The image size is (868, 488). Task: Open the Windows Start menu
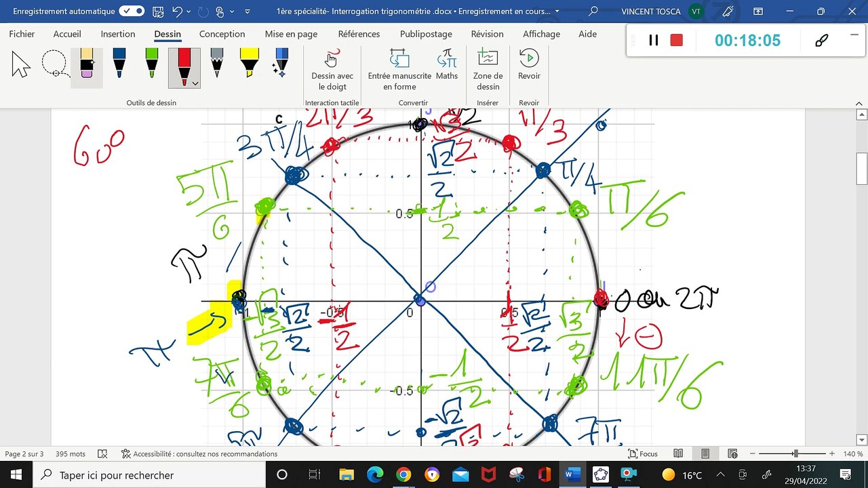click(16, 474)
